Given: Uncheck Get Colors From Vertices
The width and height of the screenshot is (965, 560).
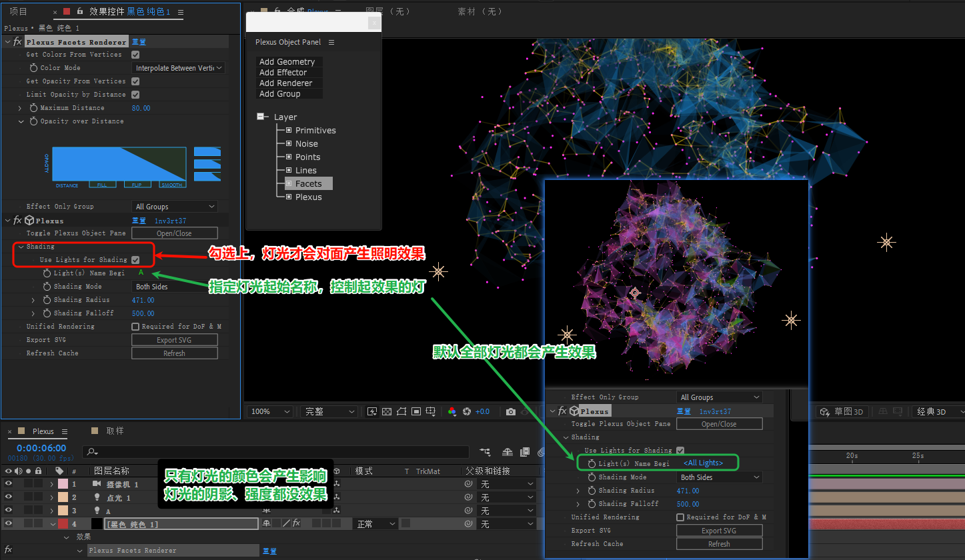Looking at the screenshot, I should (135, 55).
